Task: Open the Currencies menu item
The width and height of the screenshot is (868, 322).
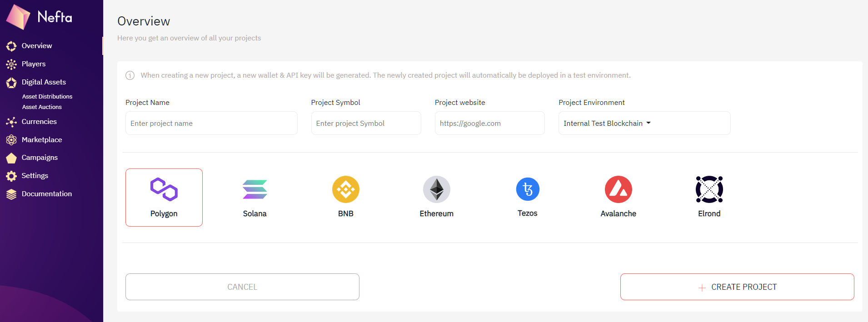Action: (x=39, y=122)
